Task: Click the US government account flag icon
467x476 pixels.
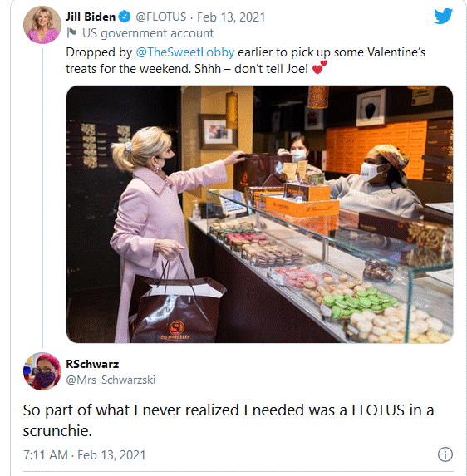Action: pos(71,32)
